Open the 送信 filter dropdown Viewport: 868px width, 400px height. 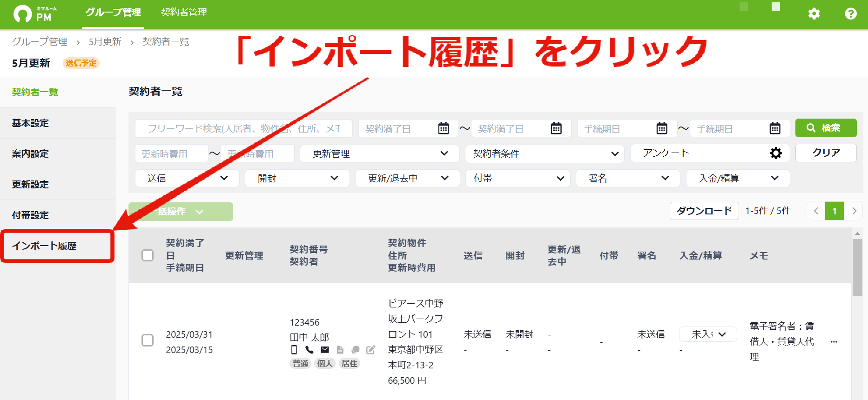[187, 178]
